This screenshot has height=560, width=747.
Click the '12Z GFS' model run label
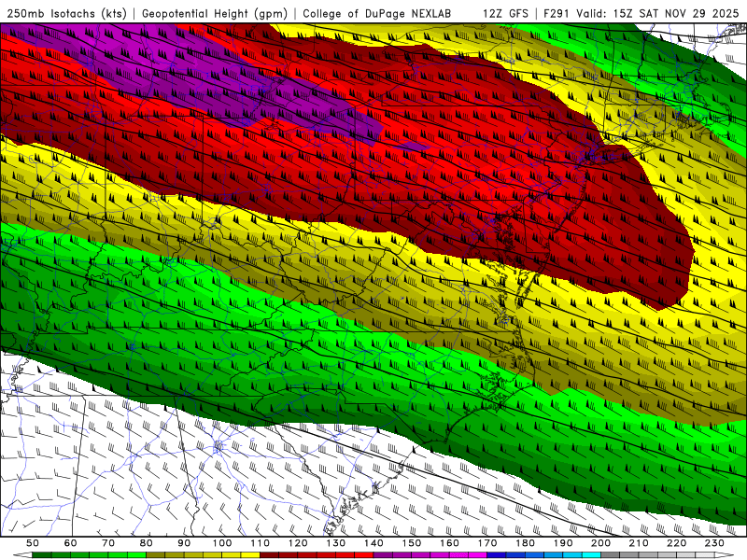(x=505, y=13)
